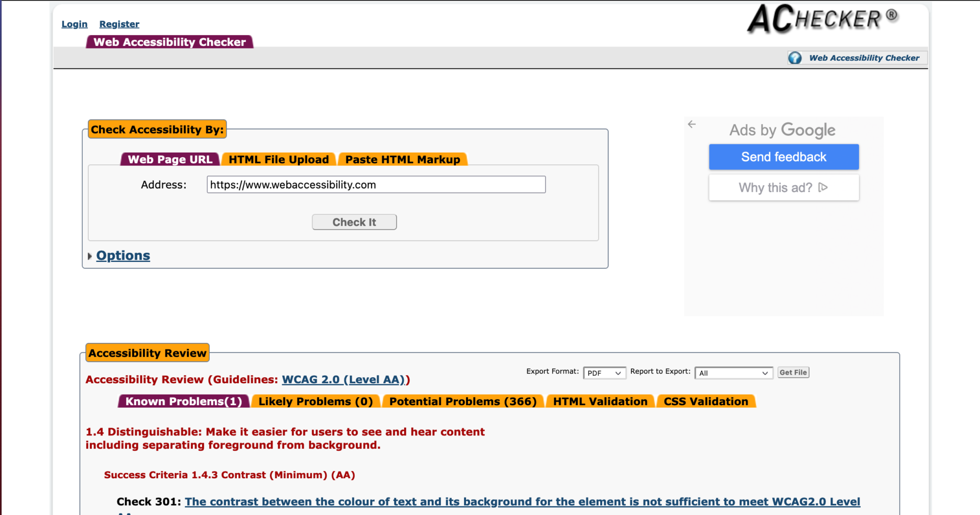The height and width of the screenshot is (515, 980).
Task: Open the Export Format dropdown
Action: [604, 373]
